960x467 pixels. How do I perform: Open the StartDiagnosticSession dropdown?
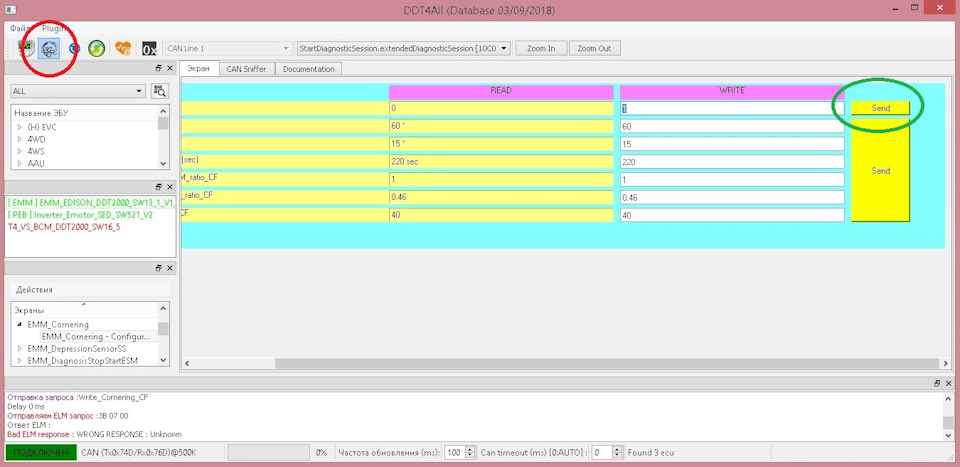click(403, 48)
